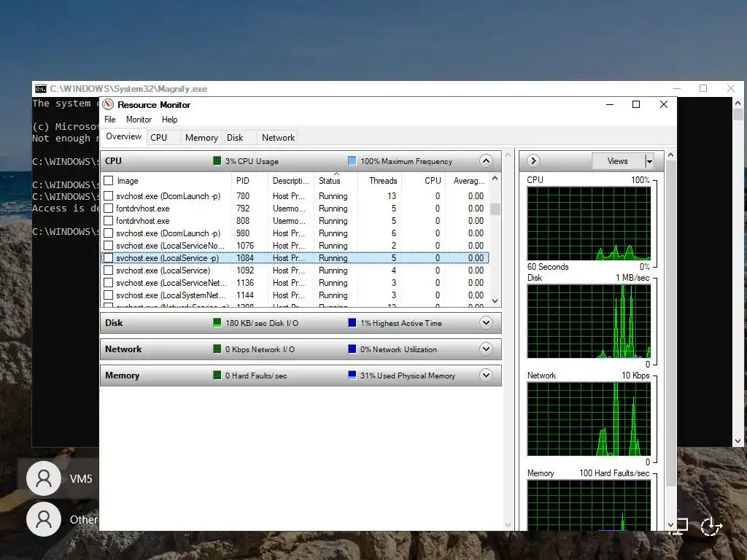Click the green CPU Usage indicator square
Image resolution: width=747 pixels, height=560 pixels.
coord(217,161)
